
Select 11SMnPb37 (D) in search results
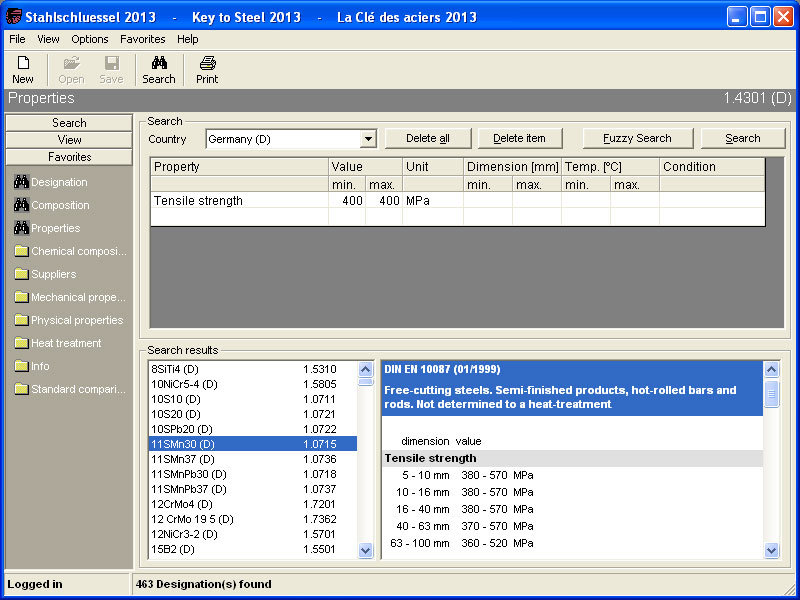[253, 489]
